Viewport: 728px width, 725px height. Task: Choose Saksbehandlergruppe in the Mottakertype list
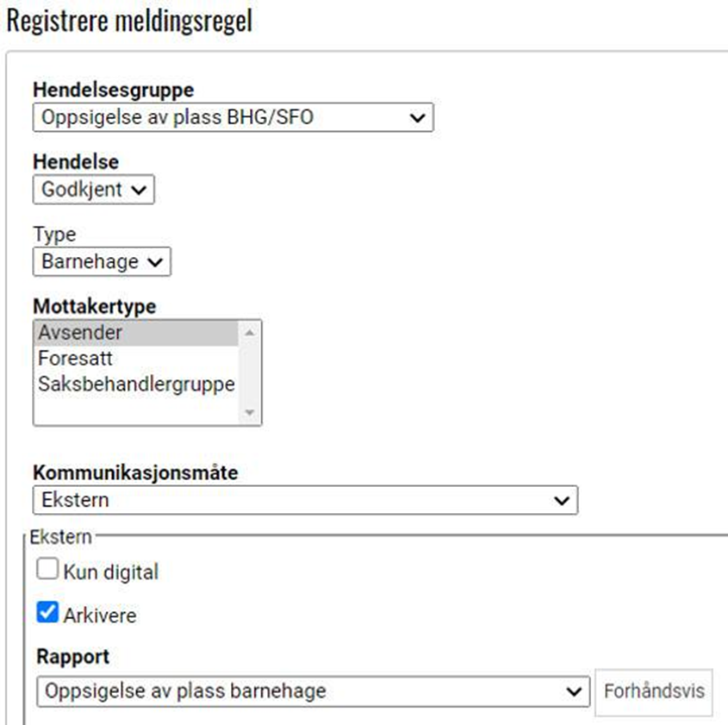(x=136, y=384)
